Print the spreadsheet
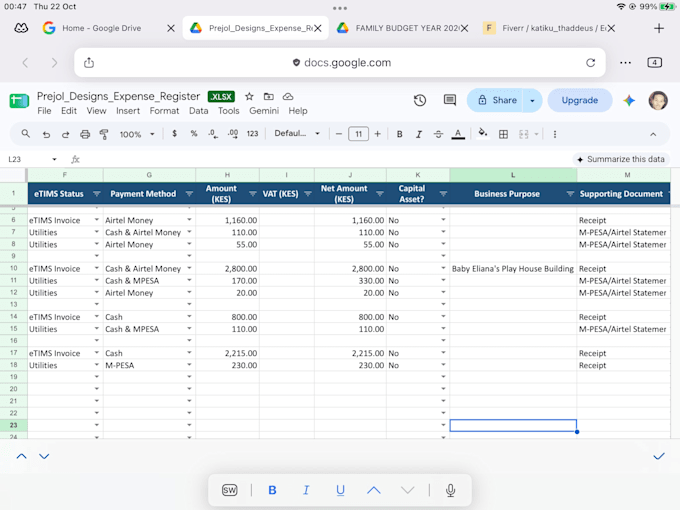The width and height of the screenshot is (680, 510). (85, 134)
